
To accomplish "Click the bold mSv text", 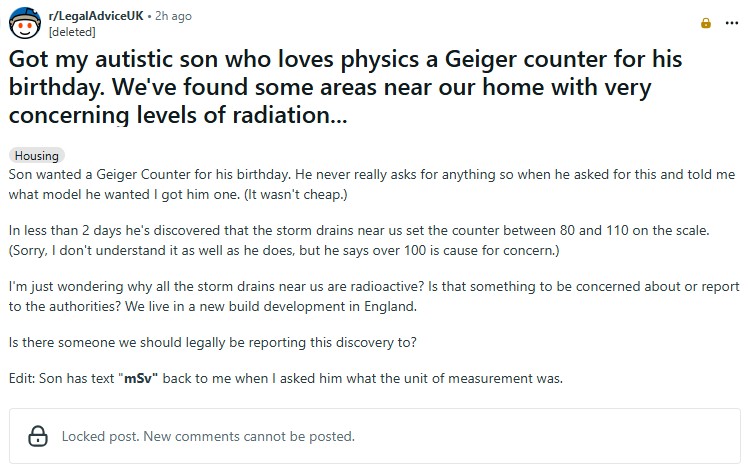I will click(138, 379).
